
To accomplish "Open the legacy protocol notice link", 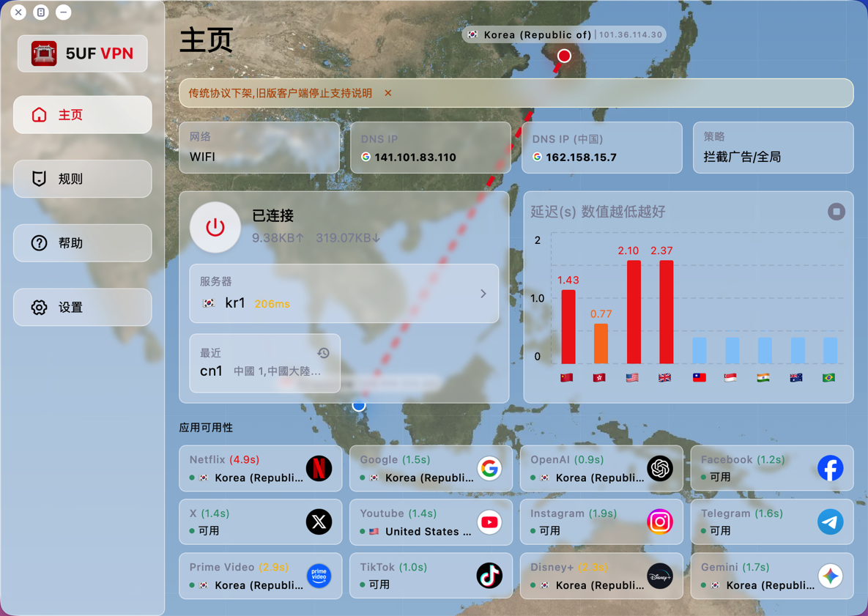I will click(281, 93).
